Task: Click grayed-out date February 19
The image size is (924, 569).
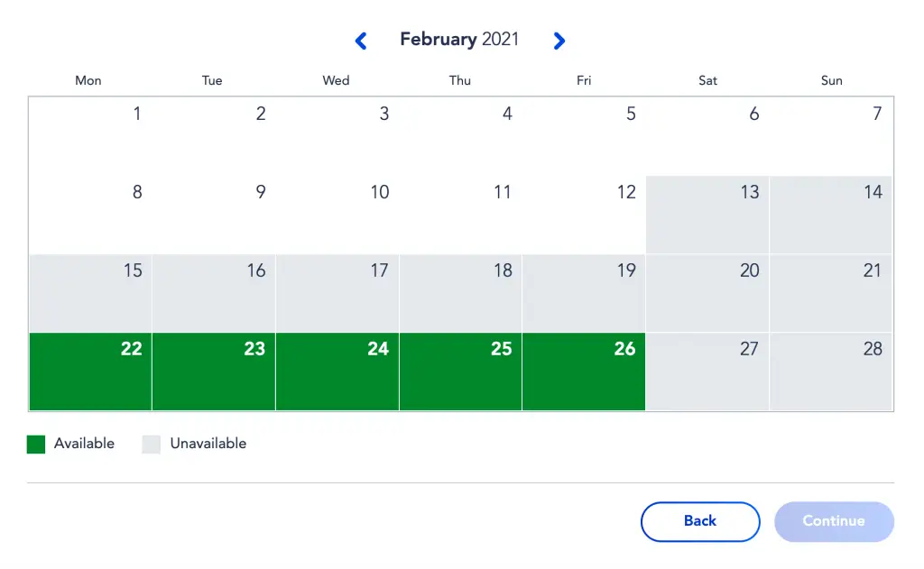Action: tap(584, 293)
